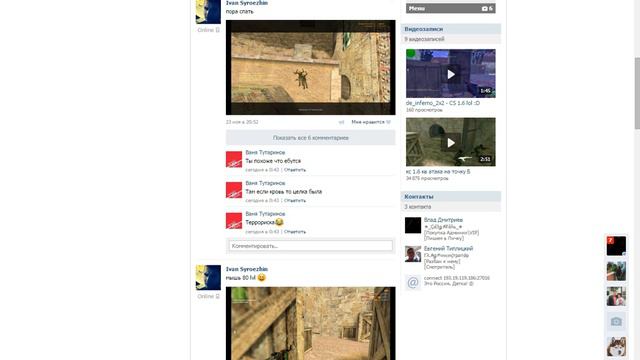Screen dimensions: 640x360
Task: Open Ivan Syroezhin name on first post
Action: [247, 3]
